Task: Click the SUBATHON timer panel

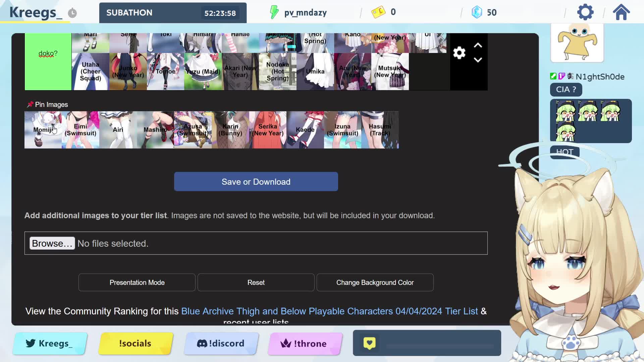Action: [173, 13]
